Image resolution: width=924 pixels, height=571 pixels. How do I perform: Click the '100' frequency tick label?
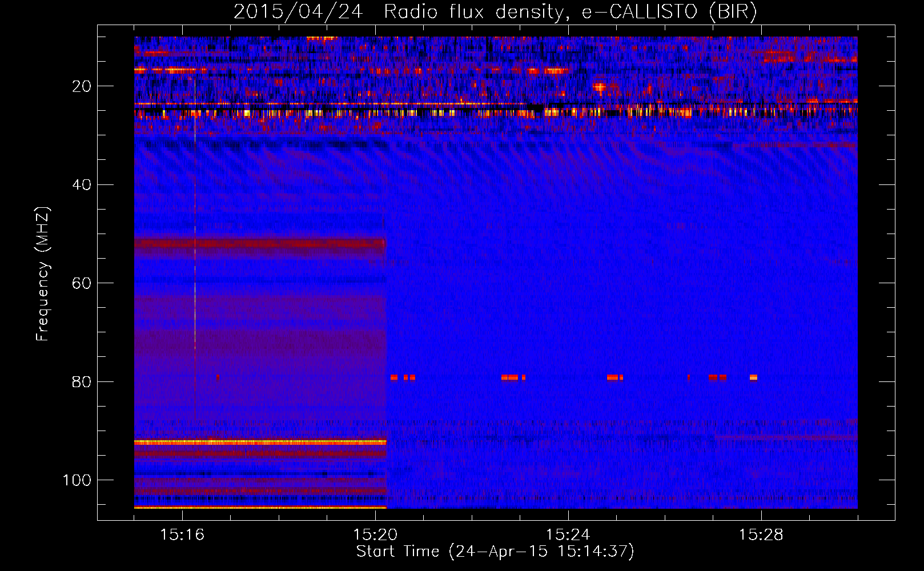[77, 480]
